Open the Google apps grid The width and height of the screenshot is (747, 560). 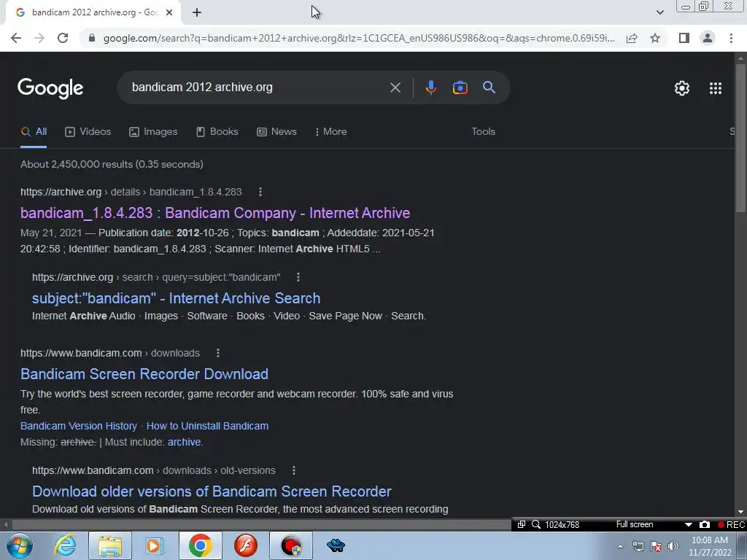point(715,88)
